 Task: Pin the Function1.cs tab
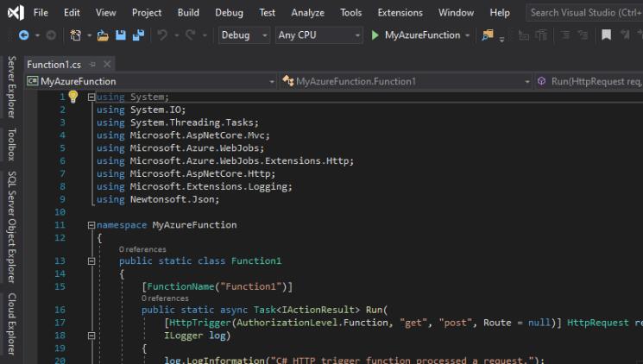coord(92,65)
